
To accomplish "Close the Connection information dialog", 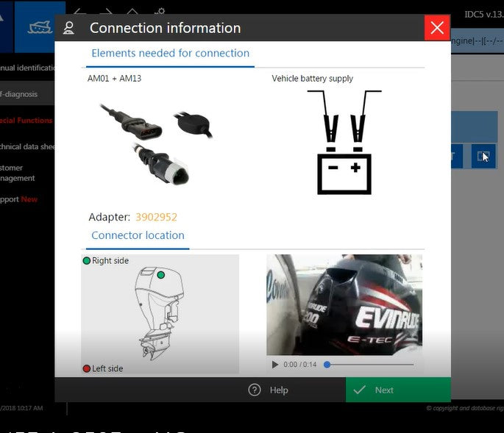I will (x=437, y=28).
